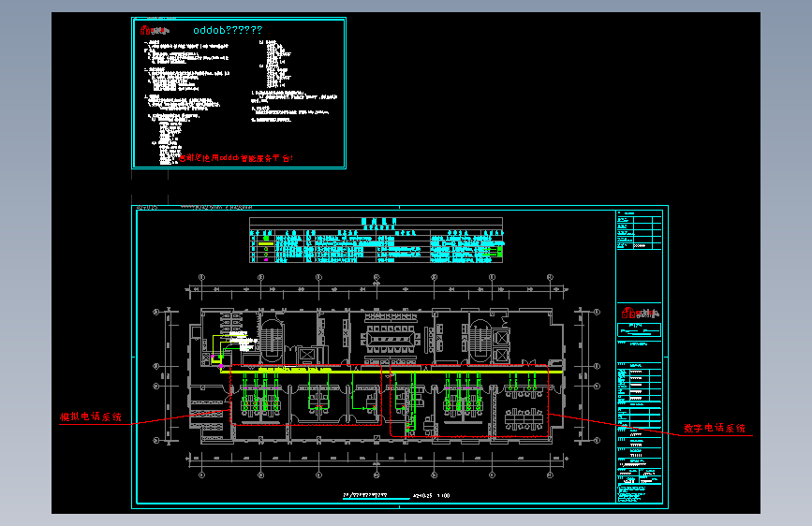This screenshot has height=526, width=812.
Task: Select the yellow bar symbol in the legend table
Action: [266, 243]
